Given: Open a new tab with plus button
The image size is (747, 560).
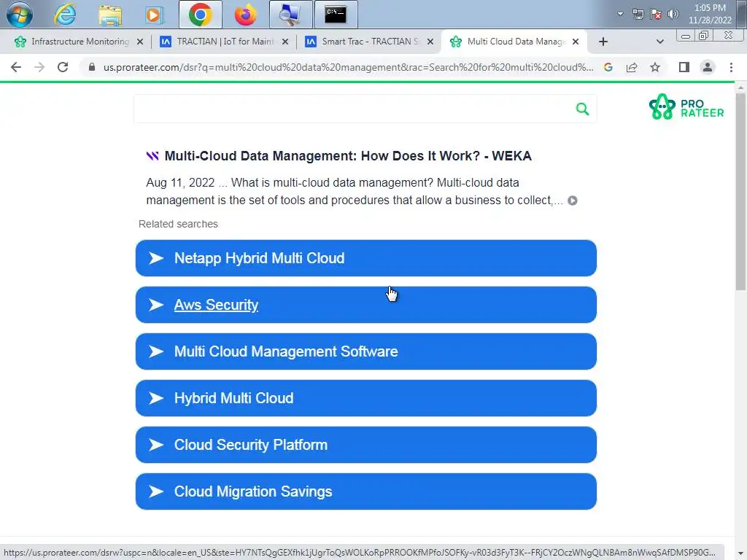Looking at the screenshot, I should (603, 42).
